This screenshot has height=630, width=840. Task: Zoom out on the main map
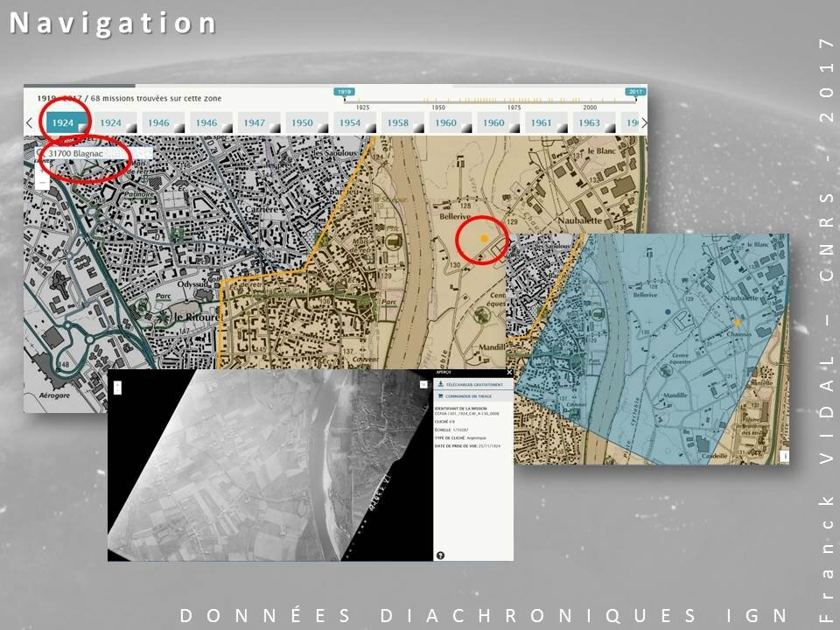click(x=42, y=183)
